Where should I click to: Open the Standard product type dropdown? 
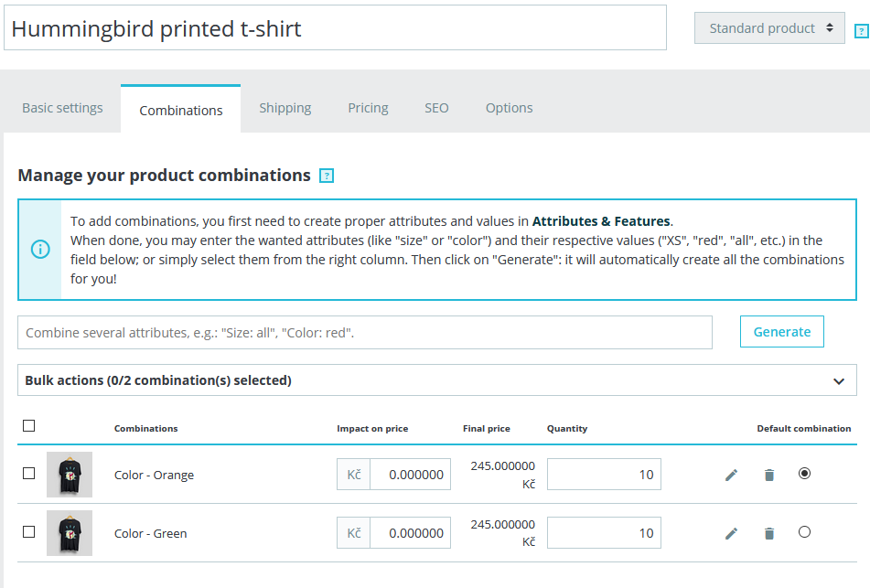[x=769, y=28]
